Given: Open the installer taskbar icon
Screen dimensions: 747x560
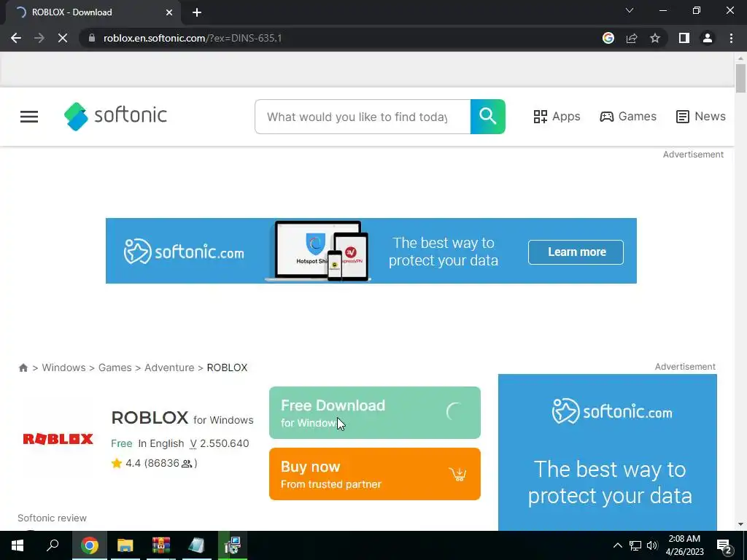Looking at the screenshot, I should pyautogui.click(x=233, y=545).
